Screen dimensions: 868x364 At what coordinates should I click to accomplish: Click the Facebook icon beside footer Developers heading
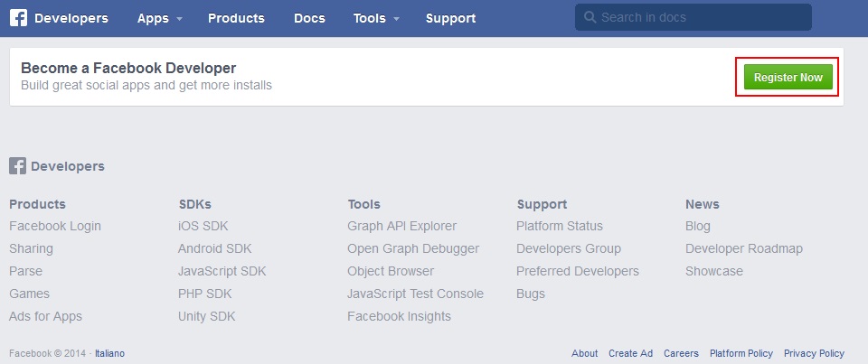17,166
